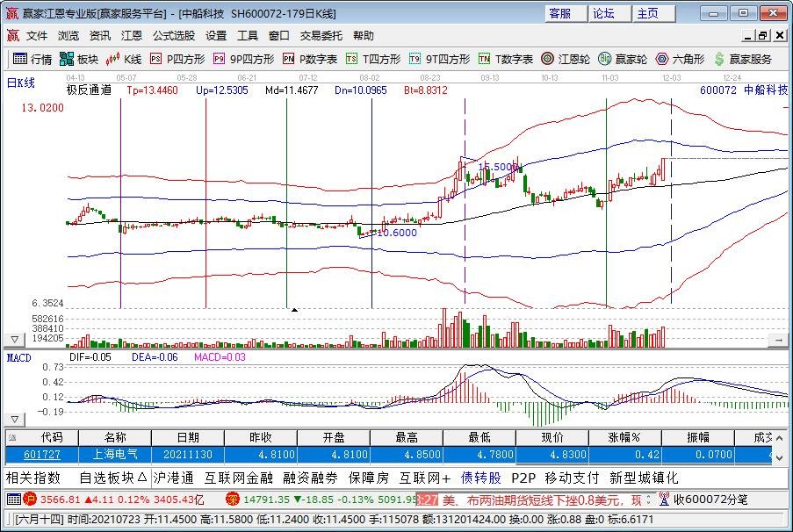Click the small icon in 代码 column header
This screenshot has width=793, height=532.
[12, 437]
